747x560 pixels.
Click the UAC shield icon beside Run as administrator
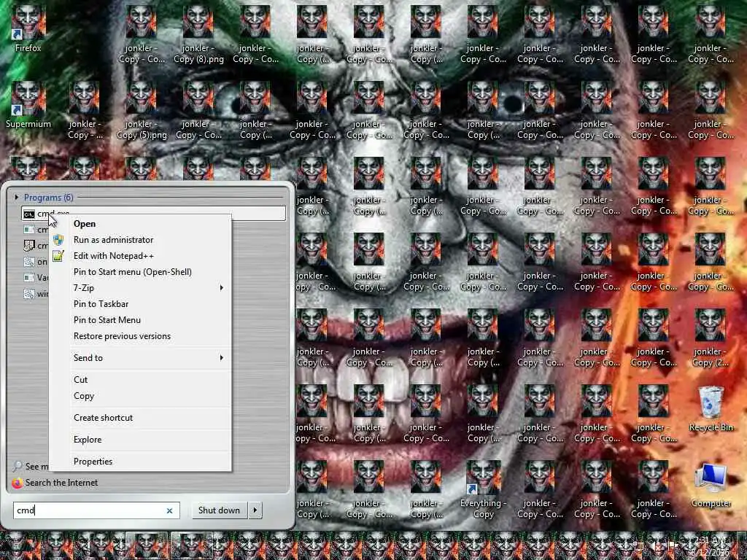coord(58,239)
